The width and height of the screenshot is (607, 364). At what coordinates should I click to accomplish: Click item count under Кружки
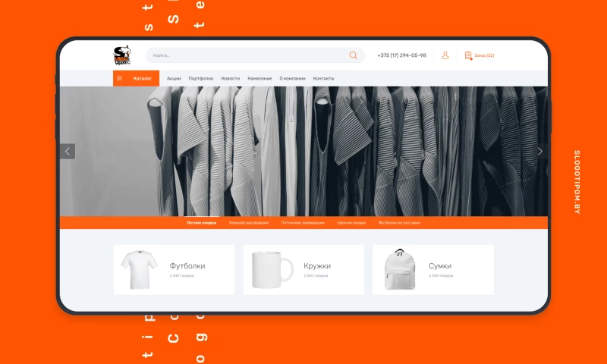click(316, 276)
